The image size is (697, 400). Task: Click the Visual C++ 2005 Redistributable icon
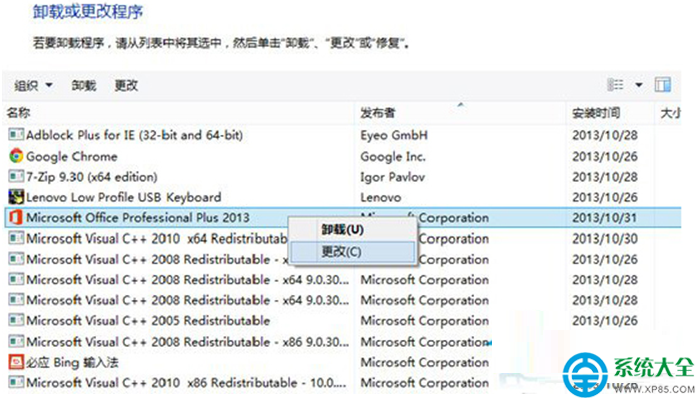pos(16,320)
